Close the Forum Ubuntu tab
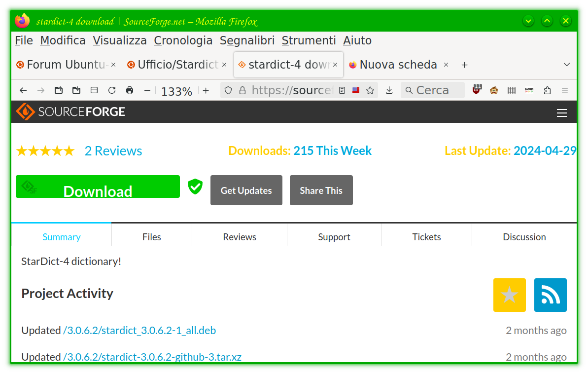This screenshot has height=374, width=588. pos(114,65)
